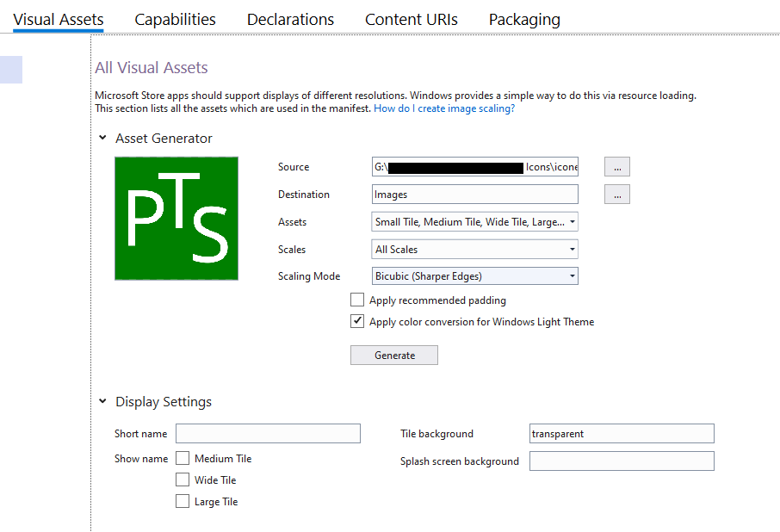Check Show name for Medium Tile
Image resolution: width=780 pixels, height=532 pixels.
coord(183,459)
